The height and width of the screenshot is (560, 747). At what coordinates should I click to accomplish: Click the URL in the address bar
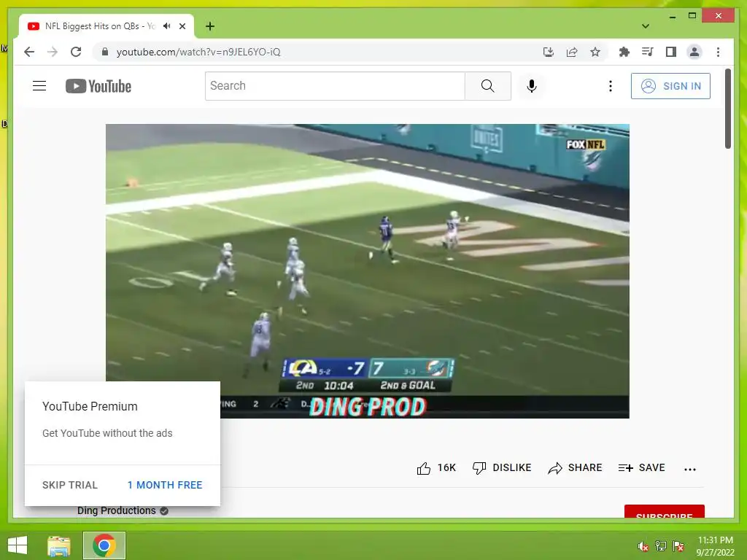(x=198, y=52)
